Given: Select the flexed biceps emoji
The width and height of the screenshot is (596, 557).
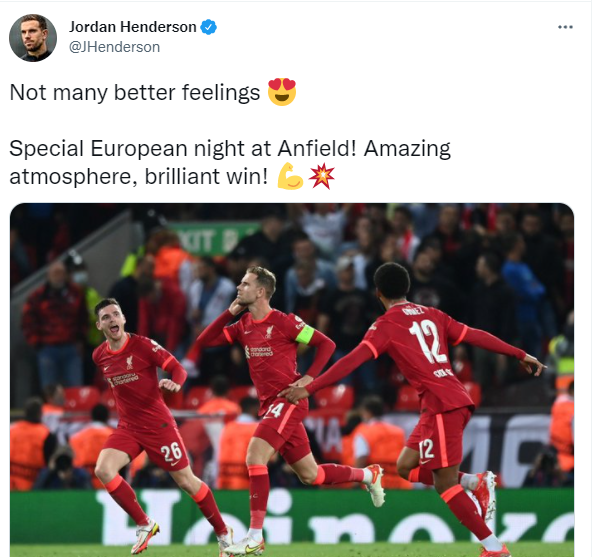Looking at the screenshot, I should (290, 176).
